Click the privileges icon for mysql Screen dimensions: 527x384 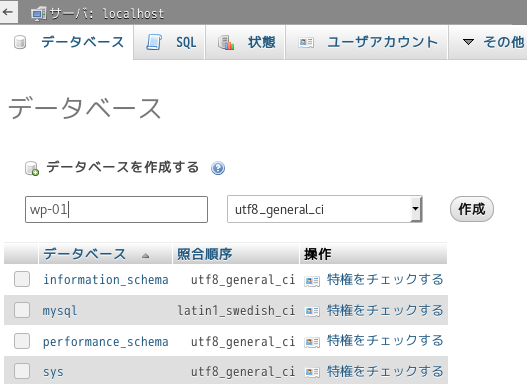click(x=312, y=311)
